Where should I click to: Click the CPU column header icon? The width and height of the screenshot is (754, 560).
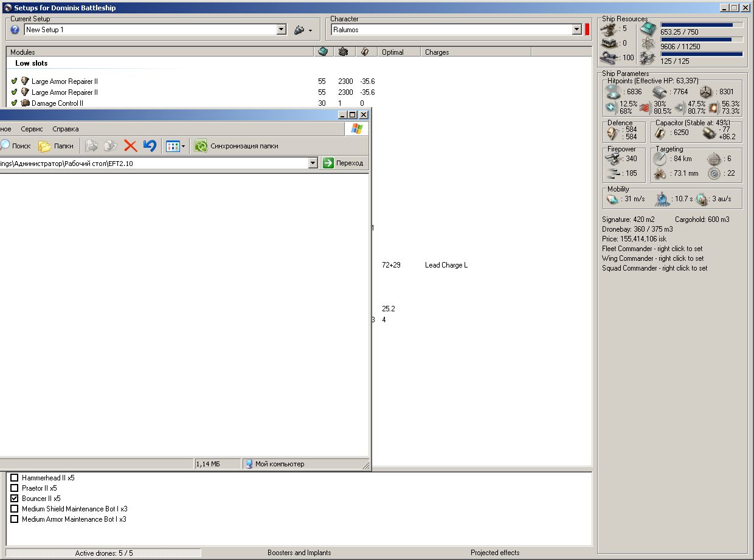point(323,52)
